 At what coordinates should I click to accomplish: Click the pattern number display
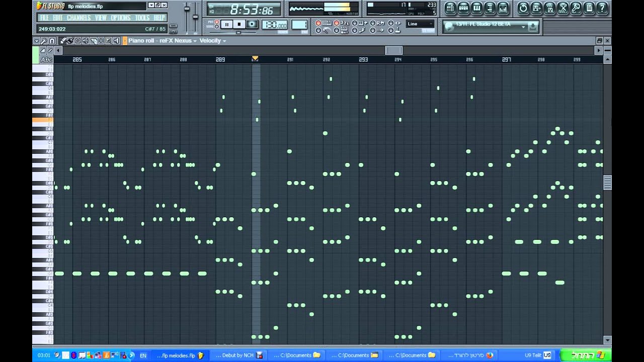point(299,25)
